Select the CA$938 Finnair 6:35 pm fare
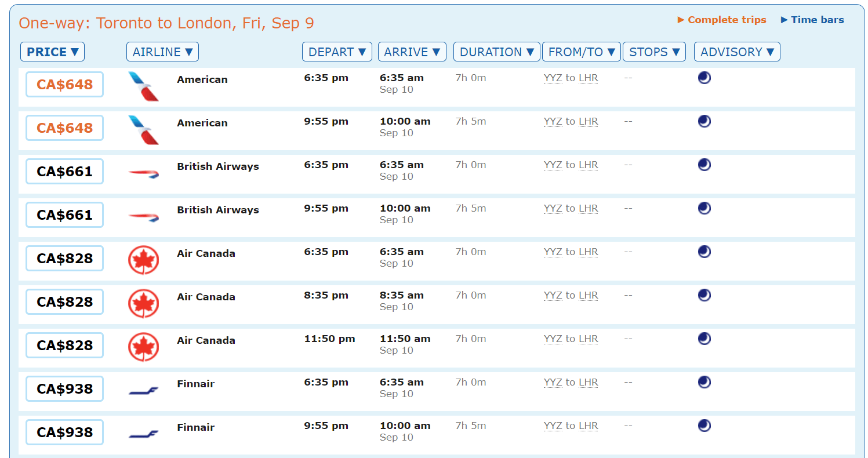868x458 pixels. (x=64, y=389)
